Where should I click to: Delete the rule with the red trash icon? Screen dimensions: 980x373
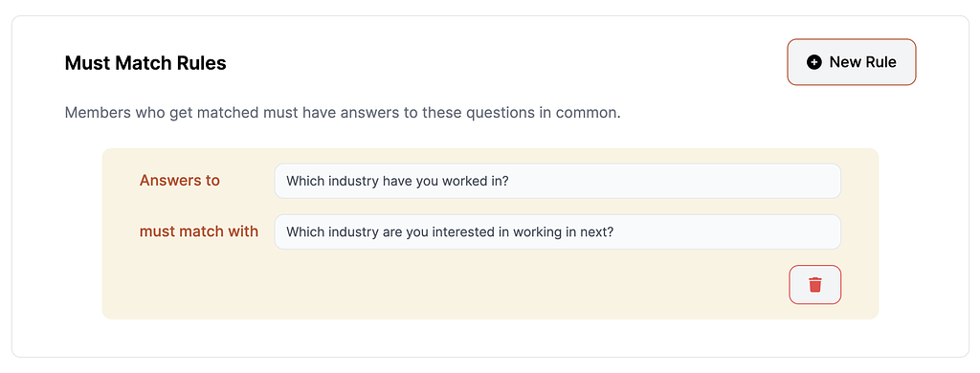tap(815, 285)
